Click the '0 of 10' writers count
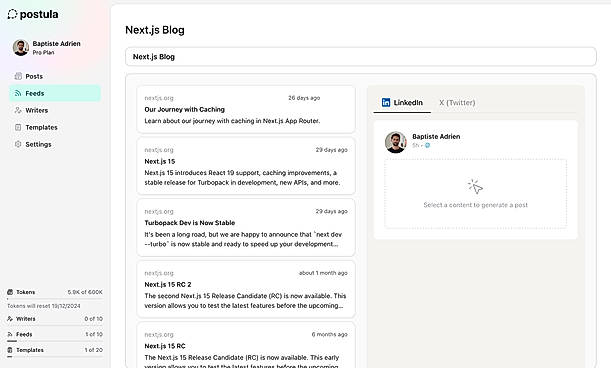611x368 pixels. 94,319
